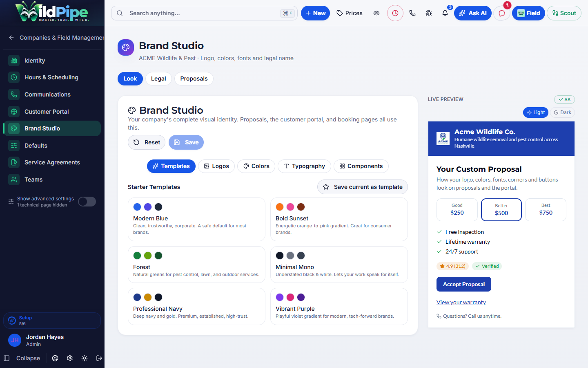Click the Defaults sliders icon
The width and height of the screenshot is (588, 368).
[14, 146]
